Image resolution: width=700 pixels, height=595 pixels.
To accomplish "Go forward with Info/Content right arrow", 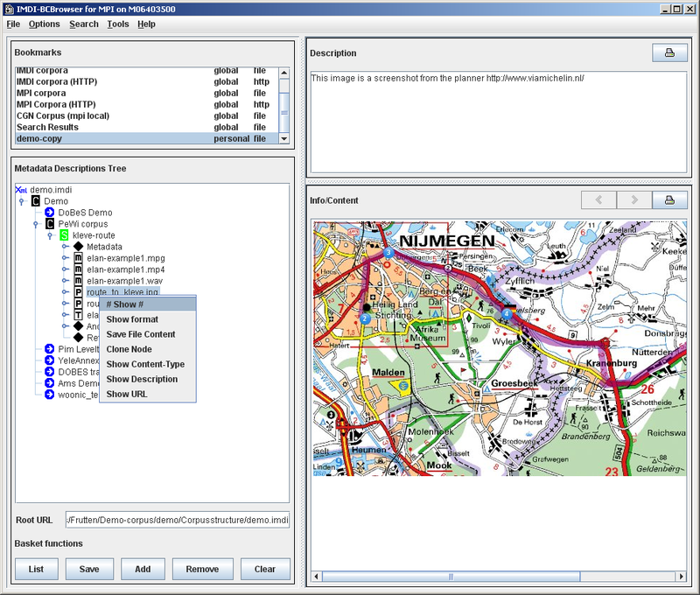I will click(633, 200).
